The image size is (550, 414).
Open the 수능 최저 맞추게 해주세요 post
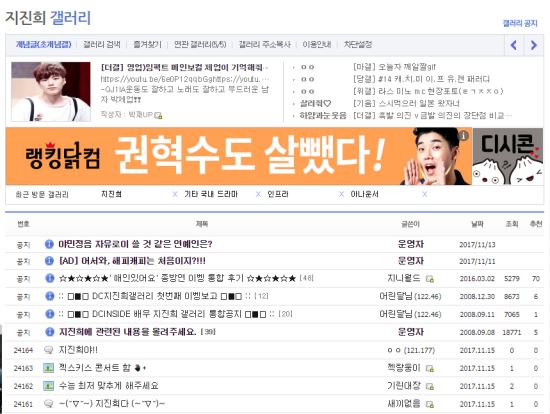(x=108, y=386)
